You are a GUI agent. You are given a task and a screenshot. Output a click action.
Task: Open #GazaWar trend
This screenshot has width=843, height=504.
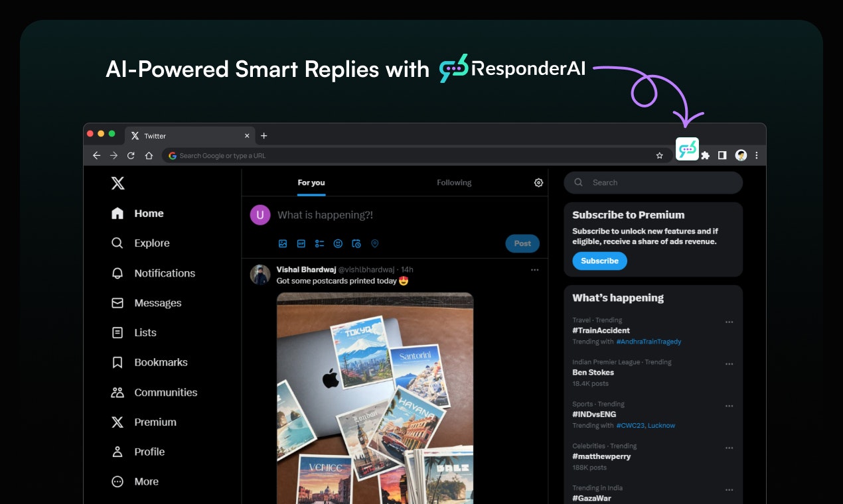tap(591, 498)
